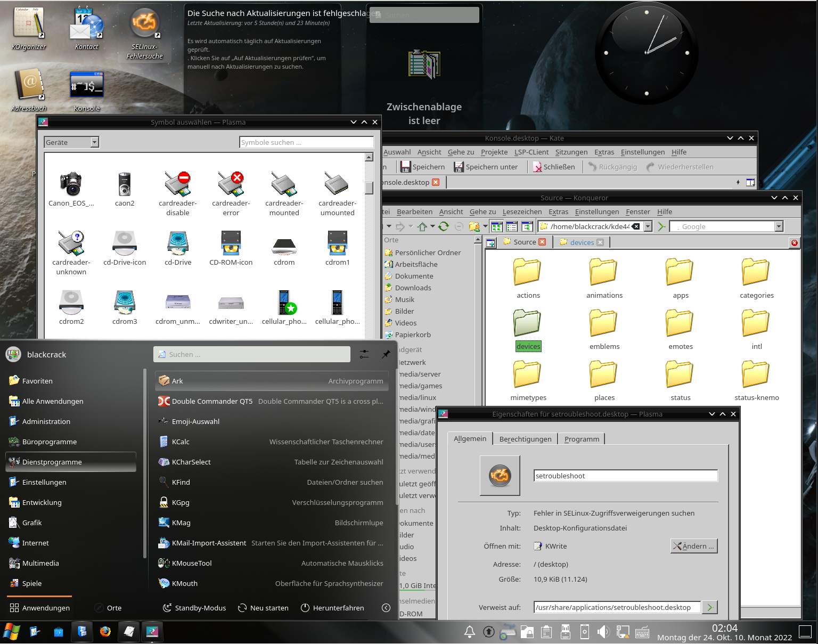This screenshot has height=644, width=818.
Task: Toggle Konqueror icon view mode
Action: coord(496,226)
